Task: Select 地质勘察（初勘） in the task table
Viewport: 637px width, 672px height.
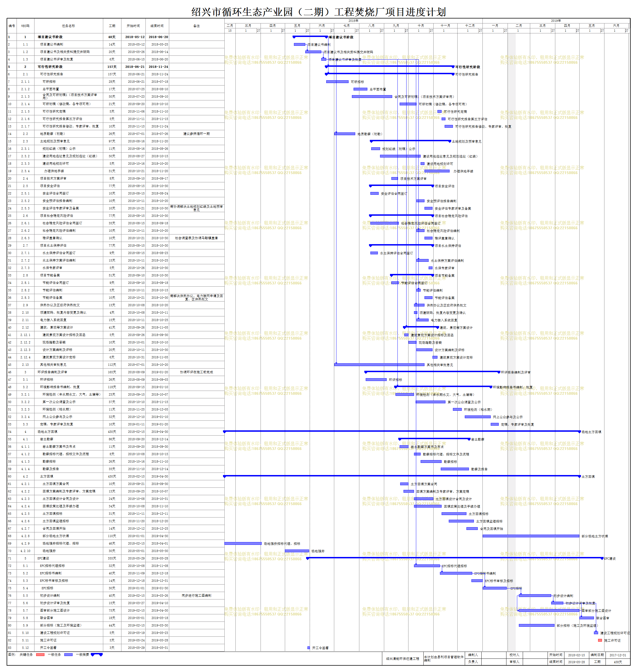Action: click(x=52, y=134)
